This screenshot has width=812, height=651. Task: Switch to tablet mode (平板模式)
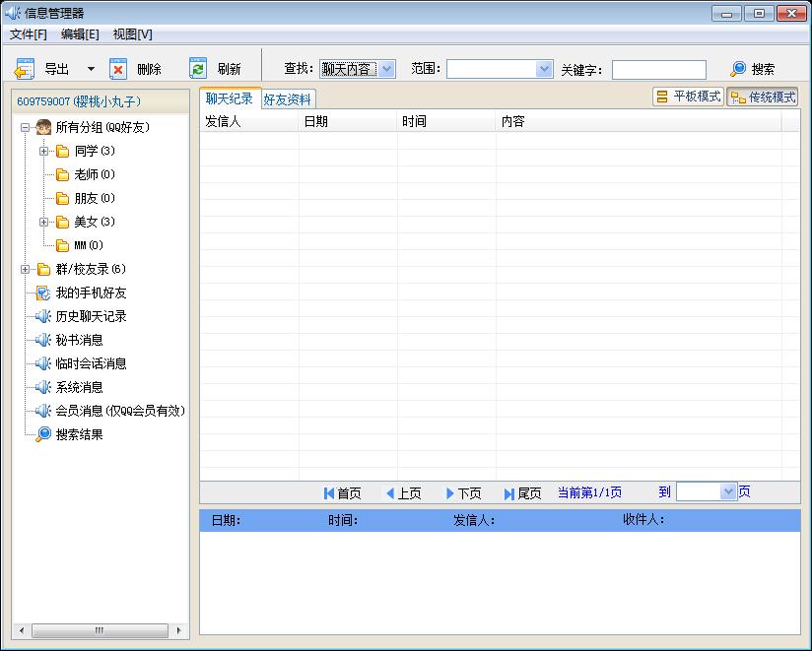(688, 97)
